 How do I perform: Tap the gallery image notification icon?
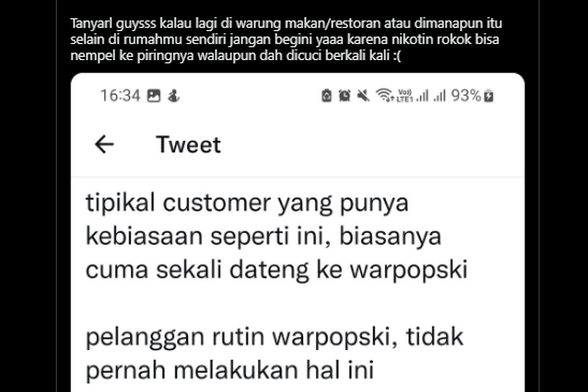154,96
